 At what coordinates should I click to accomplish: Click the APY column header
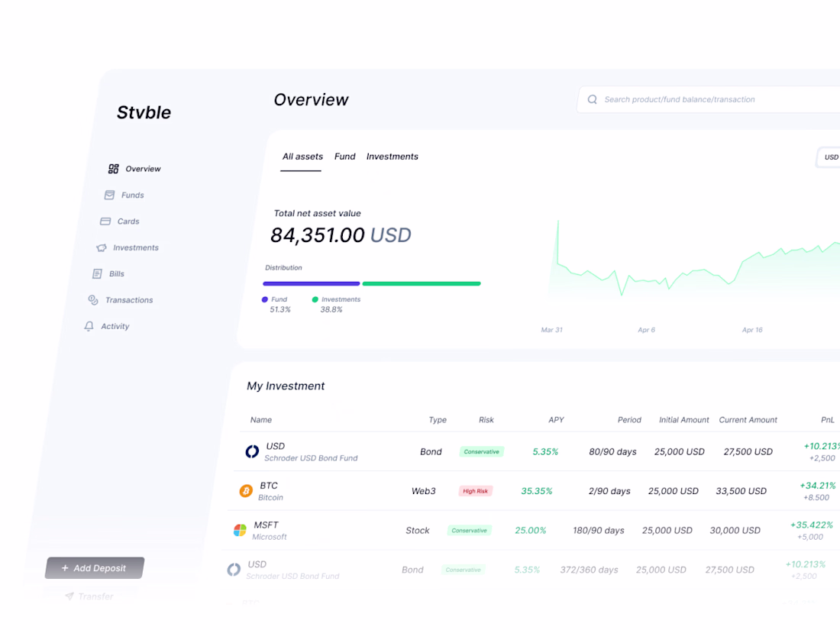click(556, 420)
